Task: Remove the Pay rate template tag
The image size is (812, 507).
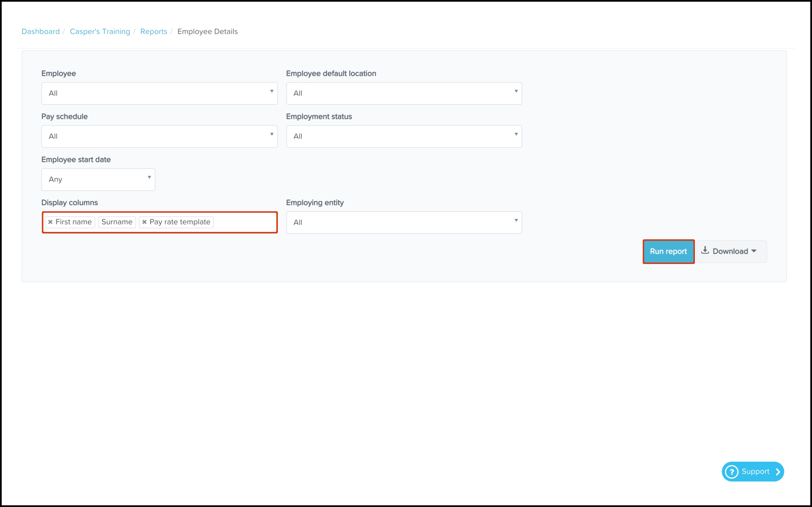Action: (x=145, y=222)
